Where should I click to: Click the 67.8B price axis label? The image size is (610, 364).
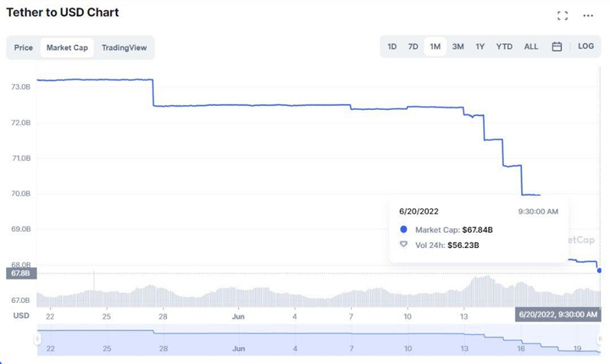coord(21,273)
